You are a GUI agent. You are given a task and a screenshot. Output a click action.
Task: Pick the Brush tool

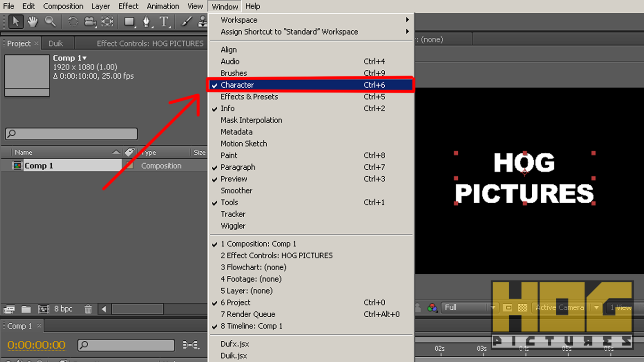coord(186,21)
